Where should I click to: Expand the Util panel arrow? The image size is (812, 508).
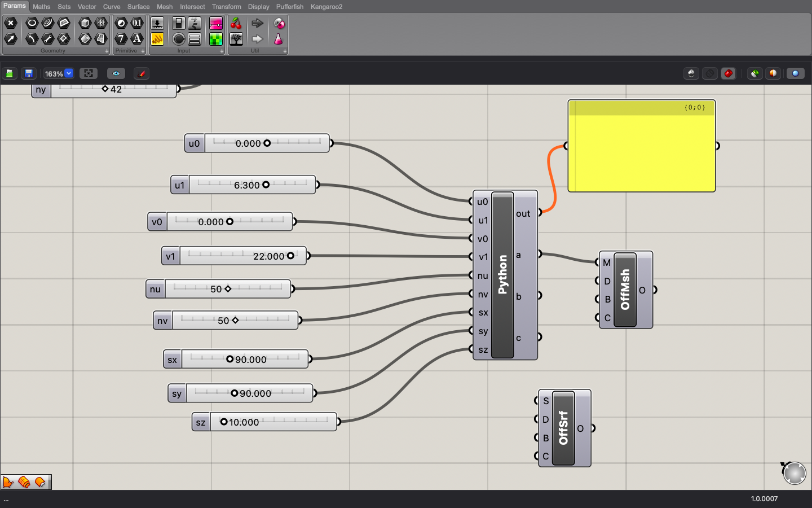pos(285,51)
